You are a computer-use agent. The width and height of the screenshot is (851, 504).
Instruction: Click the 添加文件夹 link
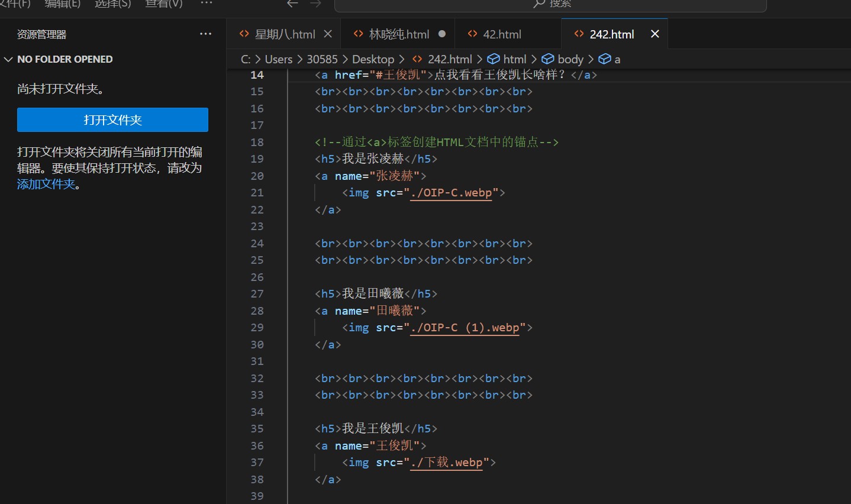coord(46,184)
